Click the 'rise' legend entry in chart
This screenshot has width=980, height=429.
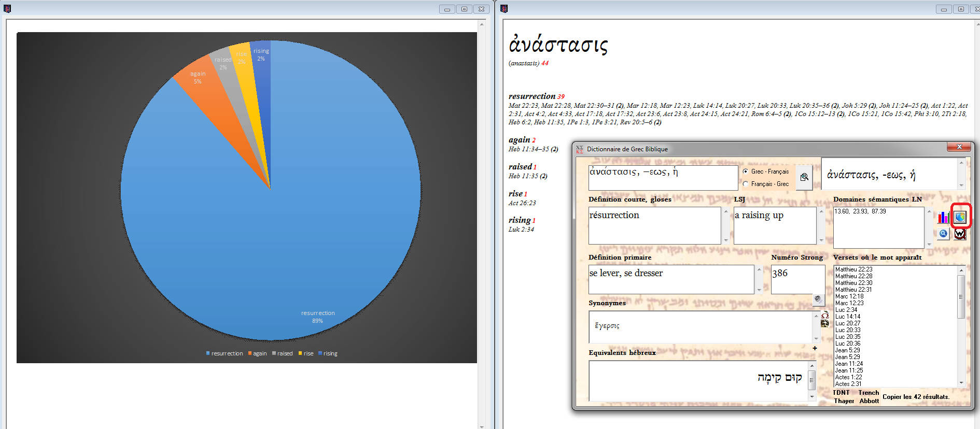305,353
